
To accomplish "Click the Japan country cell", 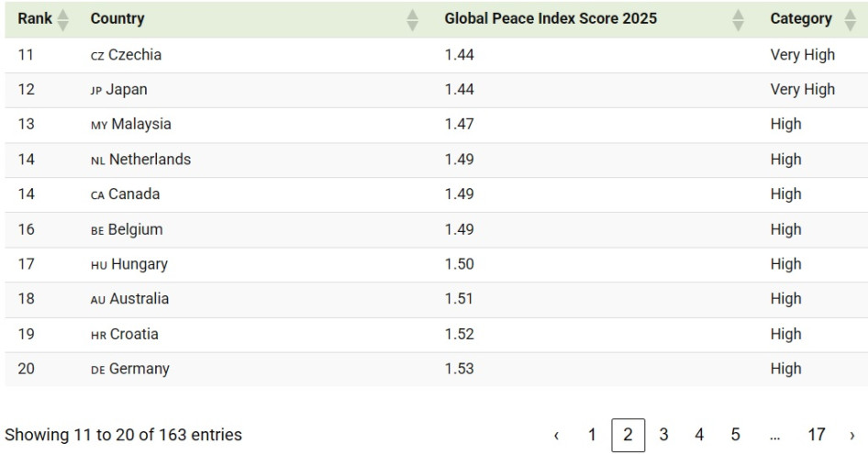I will [126, 90].
